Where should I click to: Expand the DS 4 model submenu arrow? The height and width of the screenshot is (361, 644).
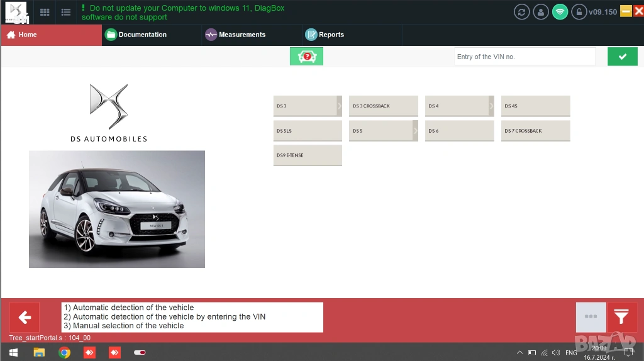(x=491, y=106)
